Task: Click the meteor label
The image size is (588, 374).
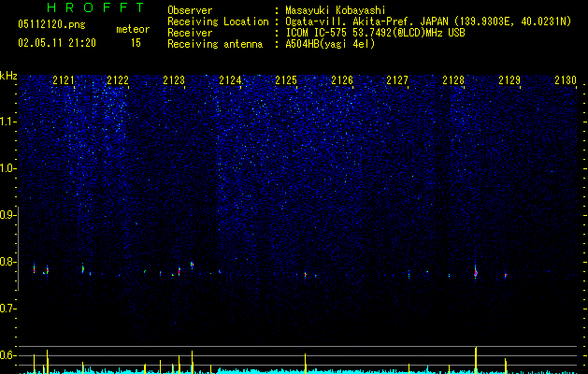Action: [133, 29]
